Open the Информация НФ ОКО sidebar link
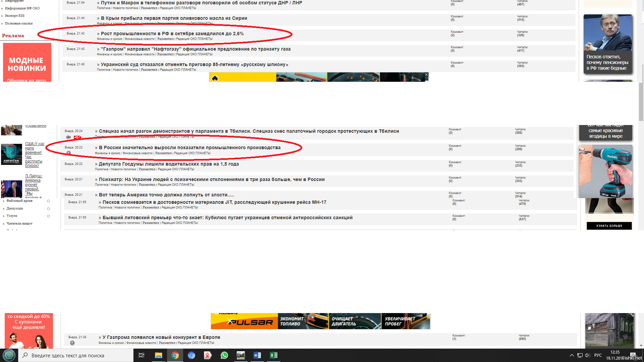 [x=22, y=8]
